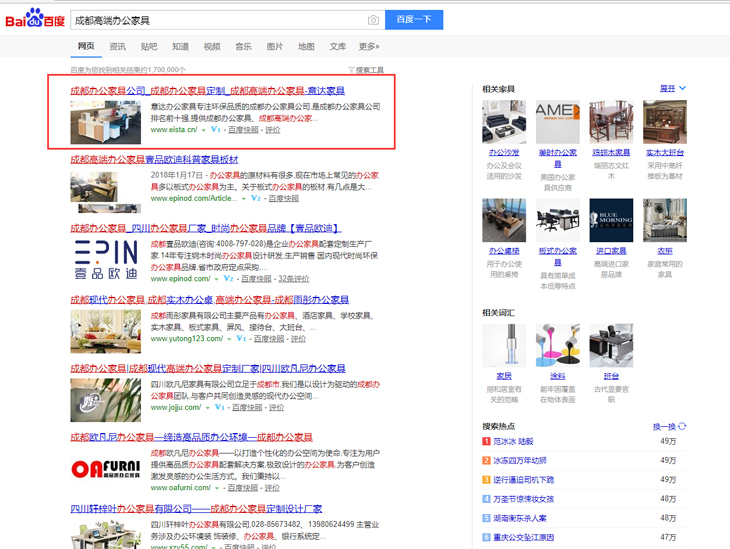Open the 鸡翅木家具 related link

click(611, 152)
